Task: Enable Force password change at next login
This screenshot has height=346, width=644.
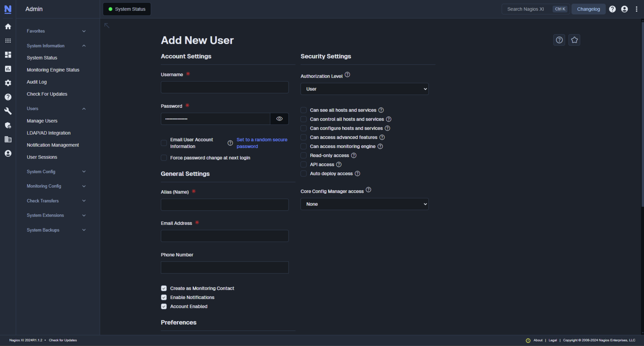Action: (164, 158)
